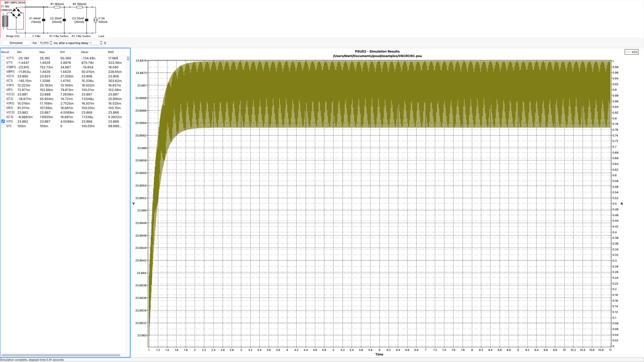Click the 'C Filter' section label
Viewport: 644px width, 362px height.
(36, 36)
